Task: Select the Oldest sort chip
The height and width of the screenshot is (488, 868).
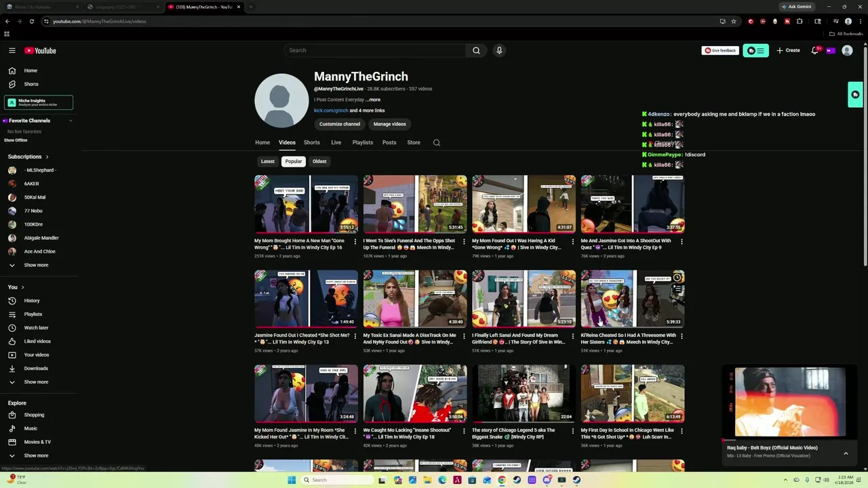Action: point(319,161)
